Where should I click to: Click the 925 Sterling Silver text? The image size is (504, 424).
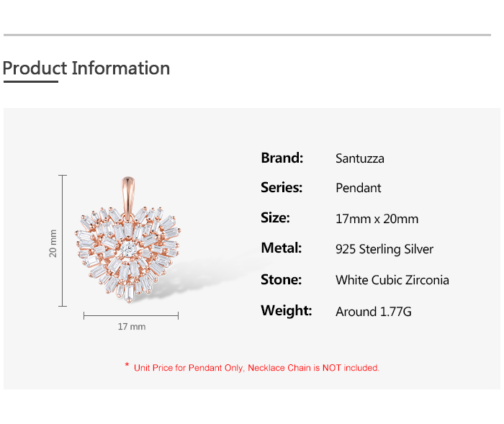384,249
